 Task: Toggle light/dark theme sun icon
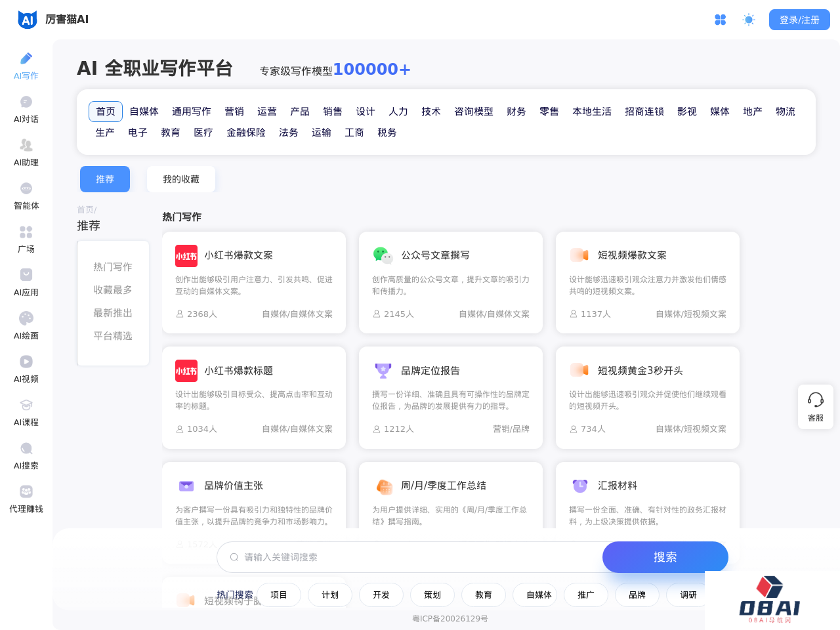click(x=749, y=20)
